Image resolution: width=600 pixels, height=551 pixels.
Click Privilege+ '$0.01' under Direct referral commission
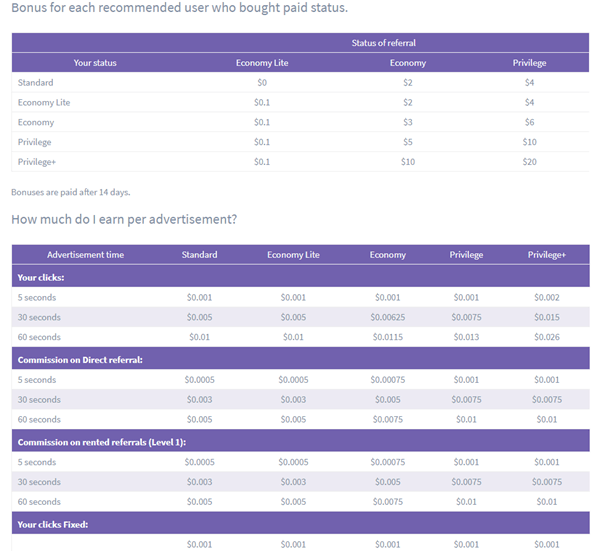[547, 419]
